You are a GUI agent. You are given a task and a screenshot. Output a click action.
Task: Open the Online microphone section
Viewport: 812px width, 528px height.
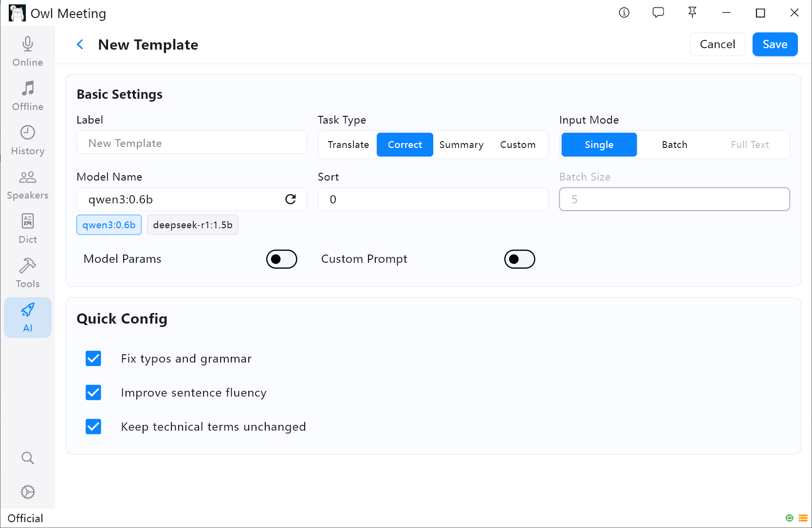click(28, 52)
